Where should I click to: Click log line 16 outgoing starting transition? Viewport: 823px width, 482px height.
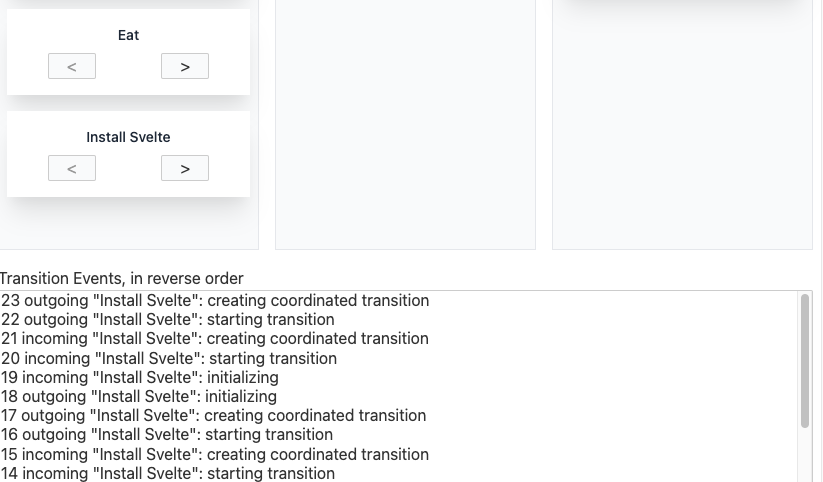(x=167, y=435)
